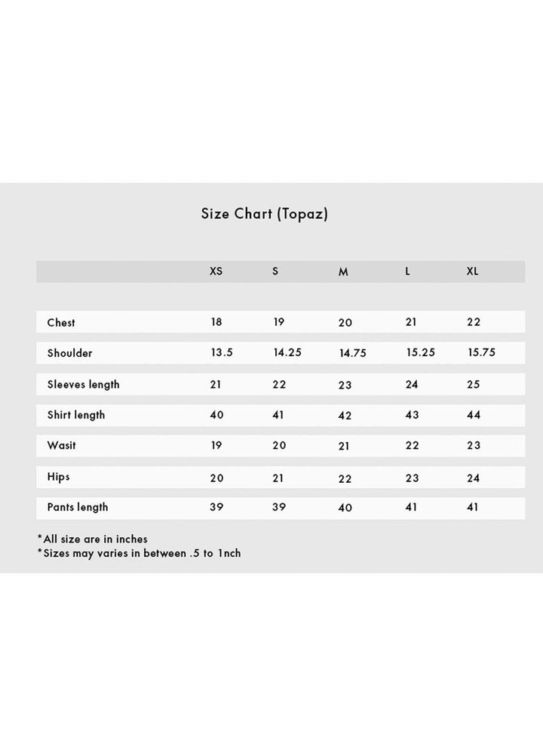This screenshot has height=756, width=543.
Task: Click the M size column header
Action: pos(343,272)
